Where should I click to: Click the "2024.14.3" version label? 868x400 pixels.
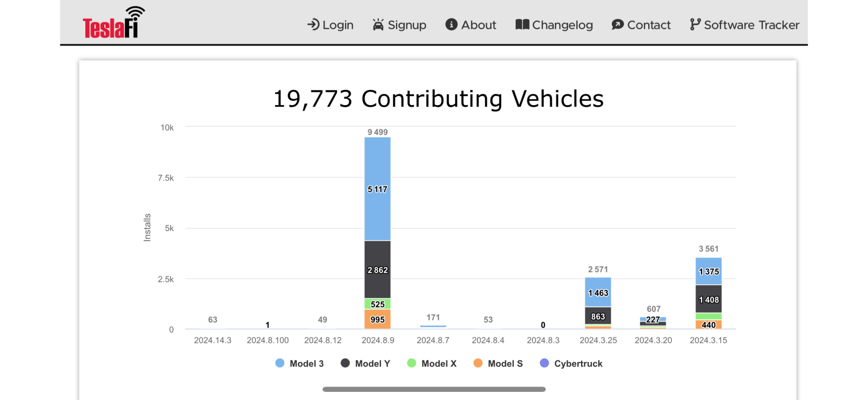213,340
